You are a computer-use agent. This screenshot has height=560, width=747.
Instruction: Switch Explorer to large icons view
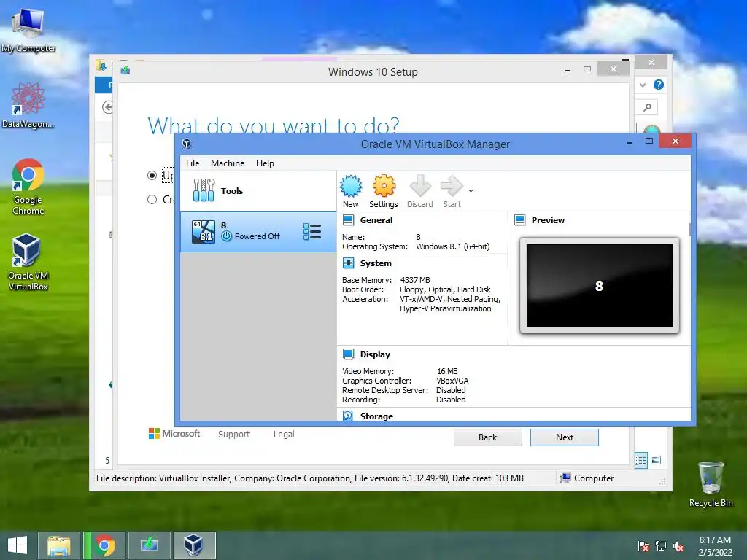coord(656,460)
